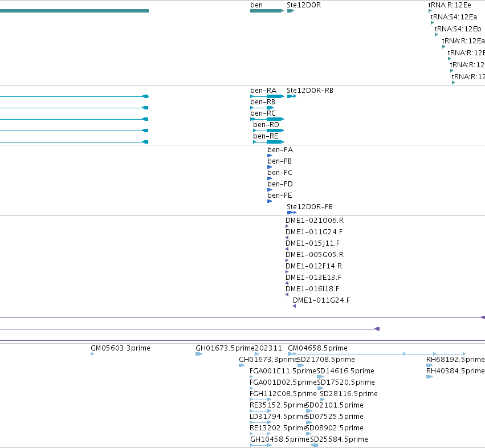485x448 pixels.
Task: Select the LD31794.5prime EST label
Action: click(278, 417)
